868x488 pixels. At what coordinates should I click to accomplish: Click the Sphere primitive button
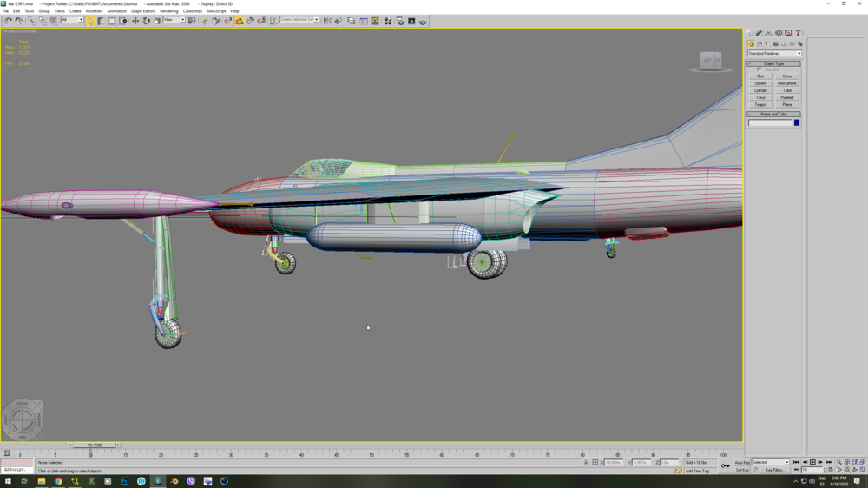[x=760, y=83]
